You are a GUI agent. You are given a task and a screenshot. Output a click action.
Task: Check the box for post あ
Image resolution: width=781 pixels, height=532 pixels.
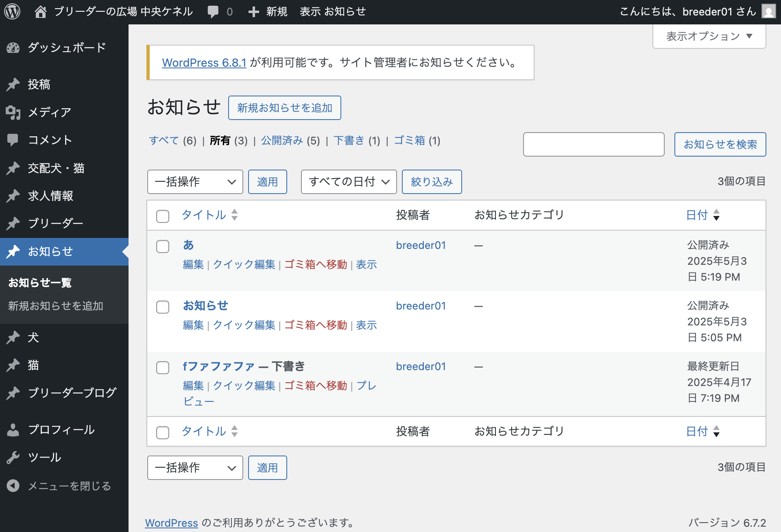(x=163, y=246)
